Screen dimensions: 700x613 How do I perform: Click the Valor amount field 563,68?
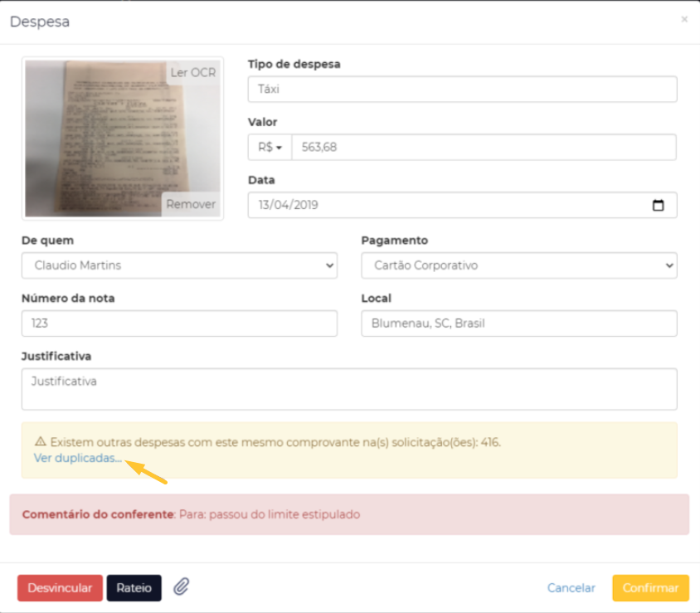coord(484,148)
